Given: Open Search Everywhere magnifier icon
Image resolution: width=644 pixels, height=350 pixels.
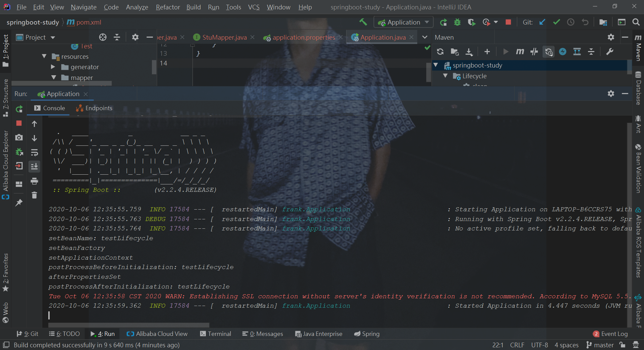Looking at the screenshot, I should point(636,22).
